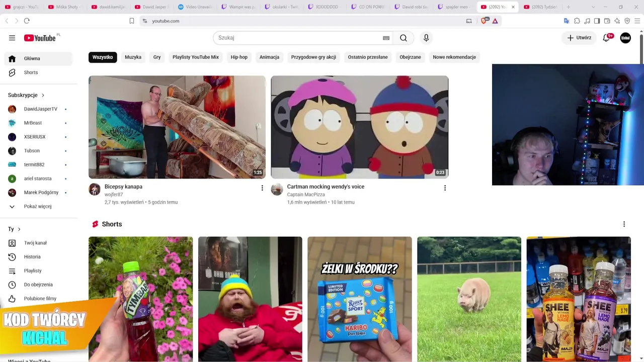Image resolution: width=644 pixels, height=362 pixels.
Task: Open Twój kanał
Action: click(38, 243)
